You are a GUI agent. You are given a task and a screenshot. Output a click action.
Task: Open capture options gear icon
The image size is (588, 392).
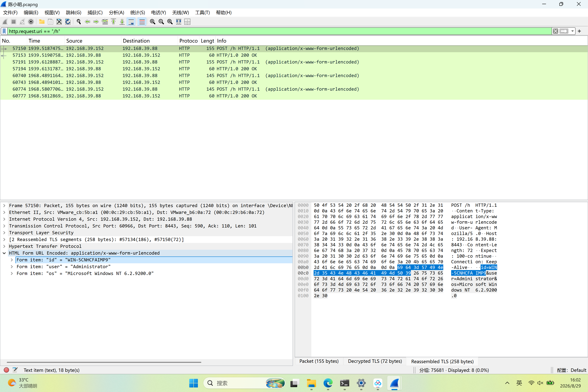(31, 22)
